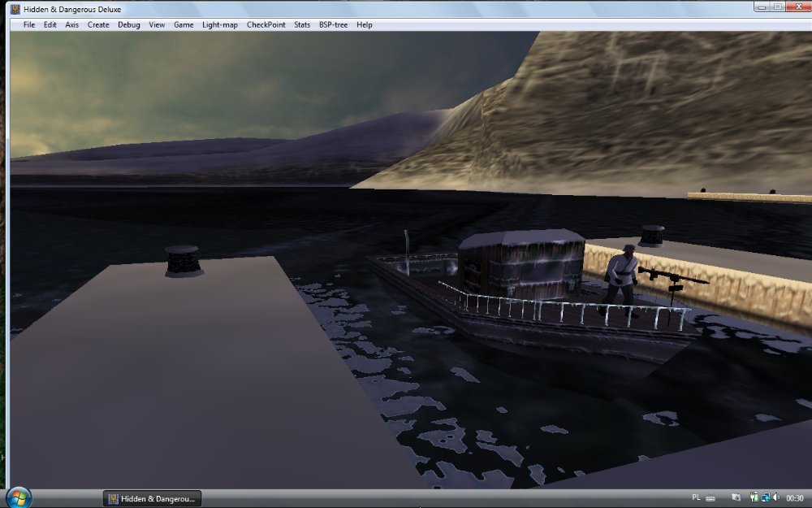Screen dimensions: 812x508
Task: Maximize the Hidden & Dangerous window
Action: pyautogui.click(x=777, y=7)
